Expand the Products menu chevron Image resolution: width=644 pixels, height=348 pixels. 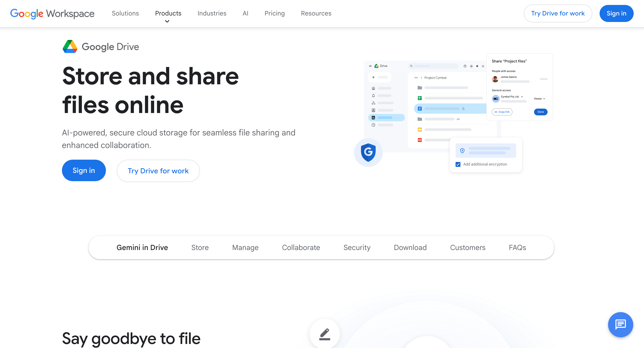(x=167, y=22)
